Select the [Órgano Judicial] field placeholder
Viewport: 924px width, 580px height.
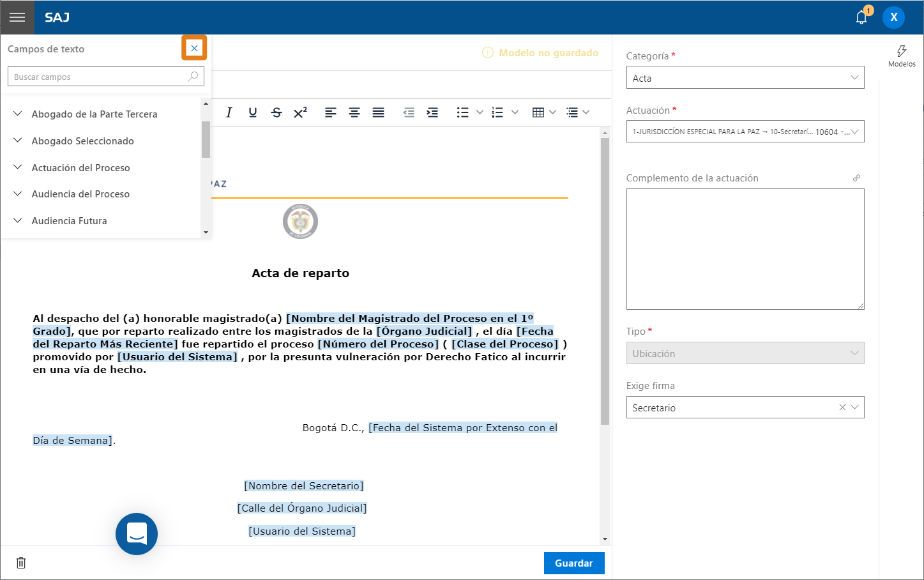[424, 331]
